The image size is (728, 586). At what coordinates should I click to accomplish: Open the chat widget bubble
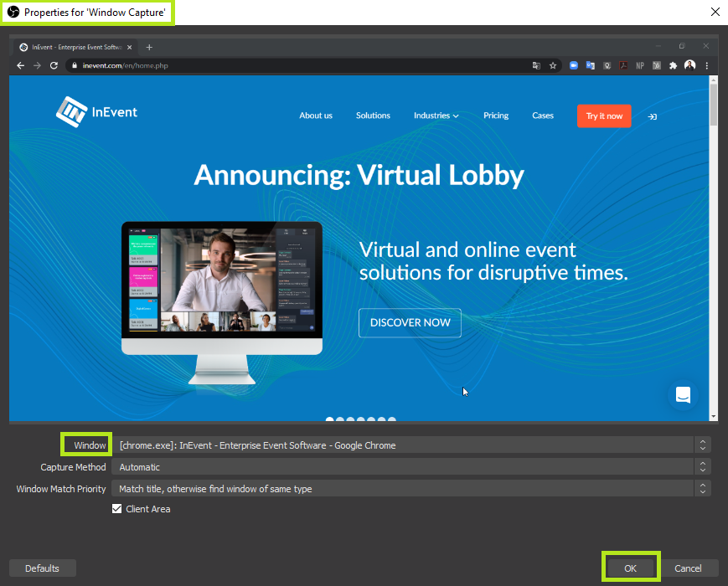[x=683, y=395]
